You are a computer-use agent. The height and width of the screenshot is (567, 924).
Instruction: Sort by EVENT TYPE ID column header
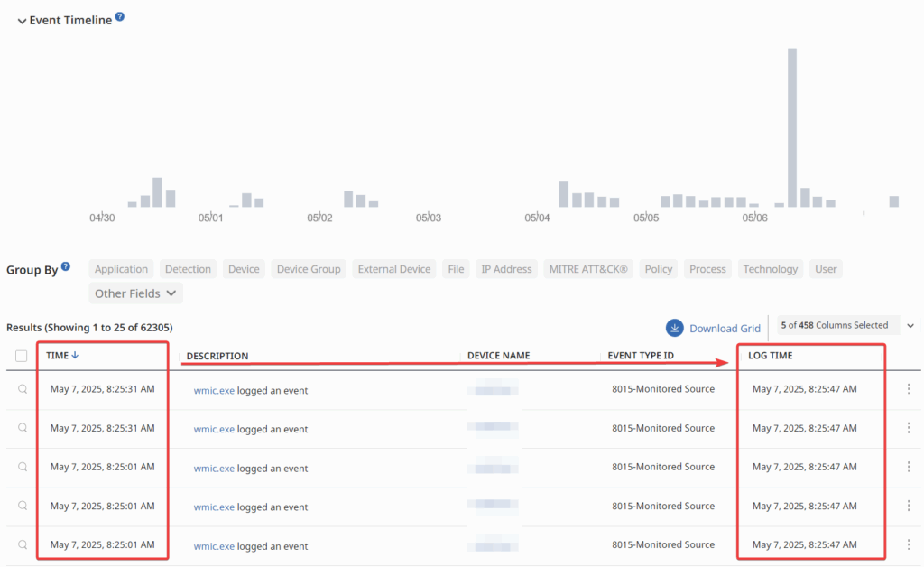pyautogui.click(x=641, y=356)
